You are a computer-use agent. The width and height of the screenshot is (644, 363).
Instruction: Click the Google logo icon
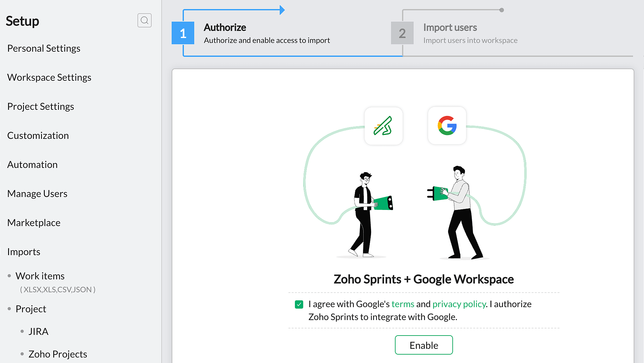click(447, 126)
